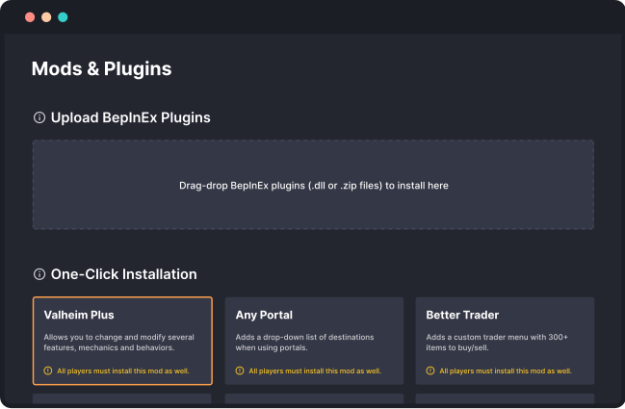Select the Better Trader mod title
This screenshot has width=625, height=409.
(464, 315)
